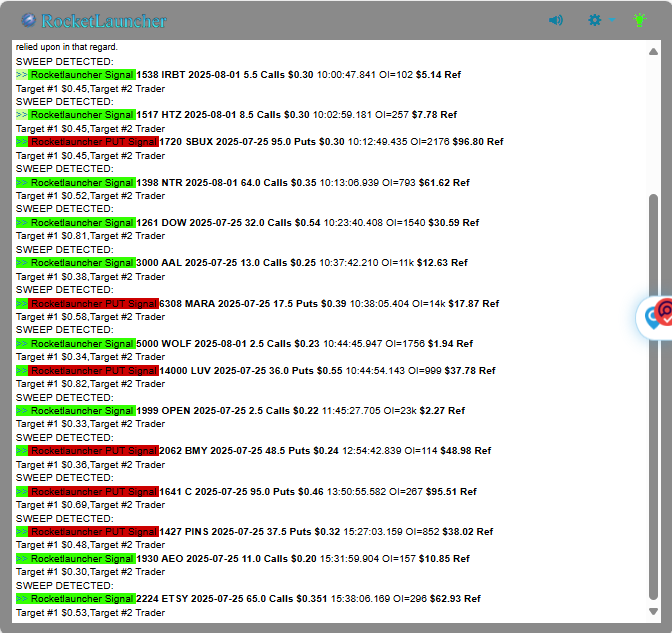Click the text 1398 NTR 2025-08-01 64.0 Calls
Screen dimensions: 672x633
pos(212,183)
